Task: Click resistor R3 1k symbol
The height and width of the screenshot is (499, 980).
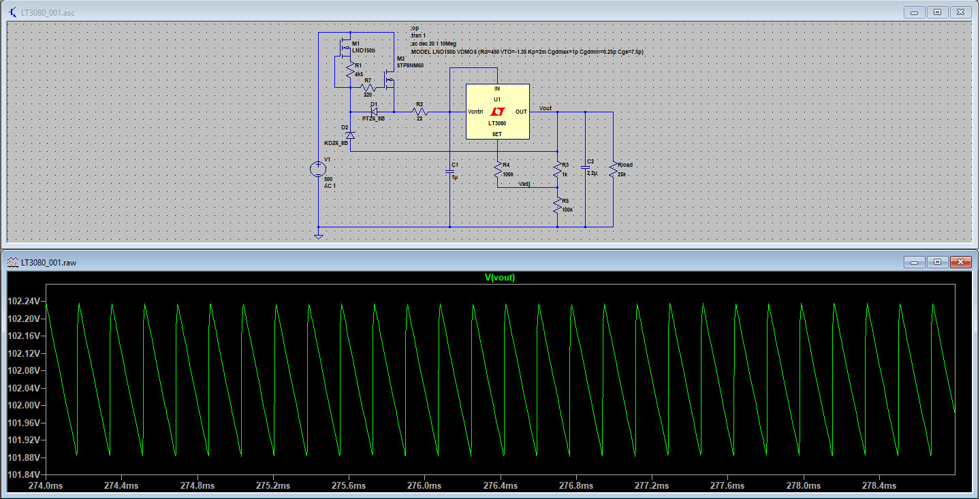Action: (x=558, y=170)
